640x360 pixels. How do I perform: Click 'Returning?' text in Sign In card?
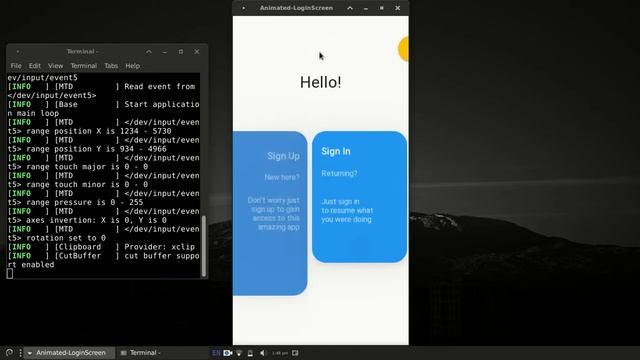click(339, 173)
